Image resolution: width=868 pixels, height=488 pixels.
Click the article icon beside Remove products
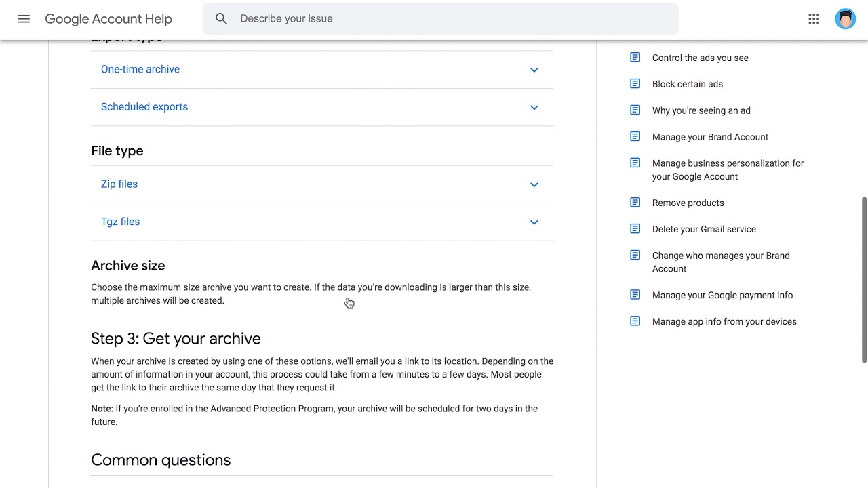click(x=635, y=203)
